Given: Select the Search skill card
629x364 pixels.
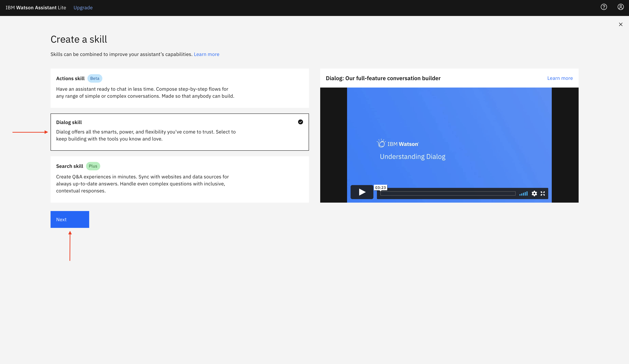Looking at the screenshot, I should point(179,179).
